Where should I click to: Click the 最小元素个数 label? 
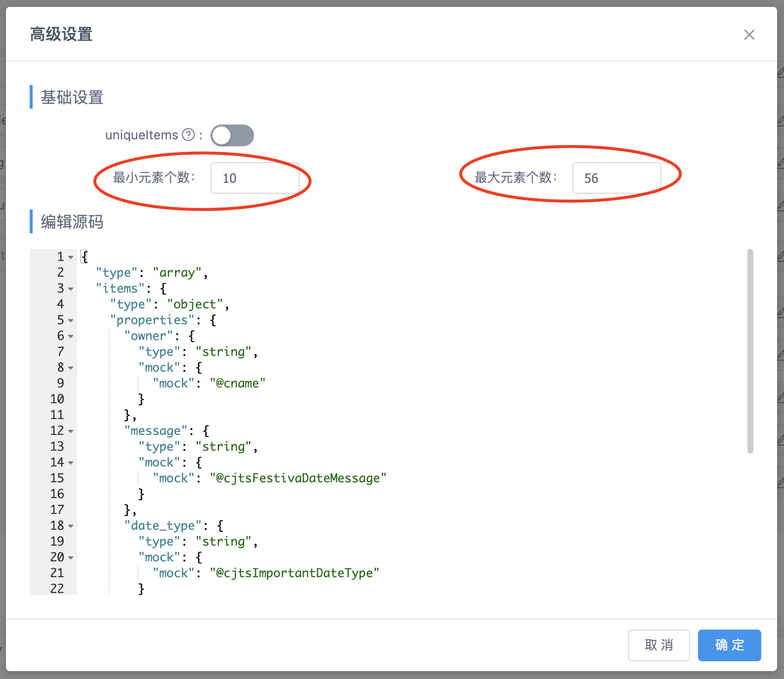click(154, 177)
